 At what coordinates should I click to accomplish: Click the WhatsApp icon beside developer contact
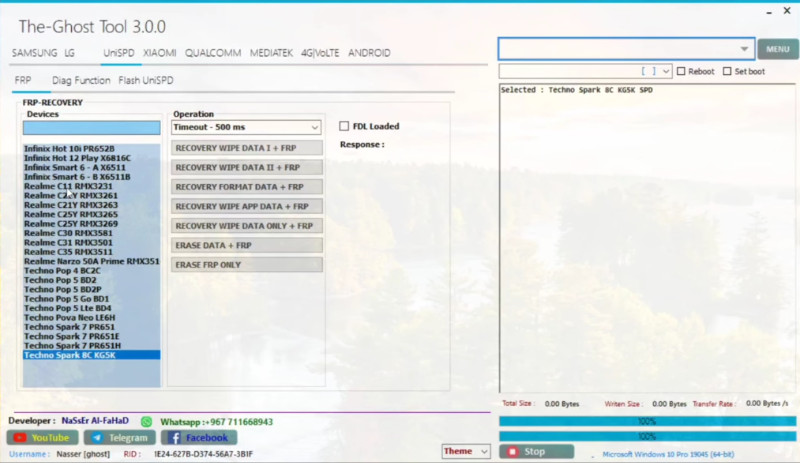pos(146,422)
